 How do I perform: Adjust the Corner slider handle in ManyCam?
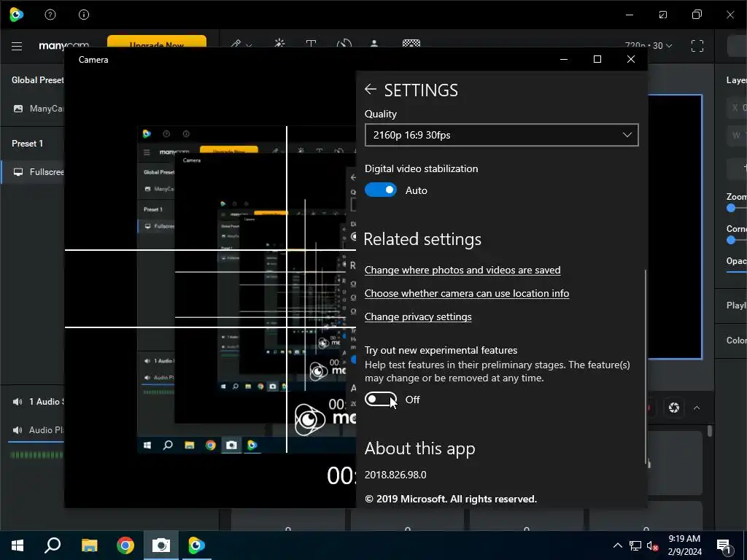tap(731, 241)
